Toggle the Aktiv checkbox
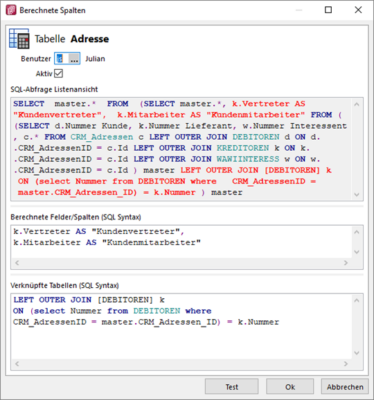The image size is (374, 400). click(x=58, y=73)
